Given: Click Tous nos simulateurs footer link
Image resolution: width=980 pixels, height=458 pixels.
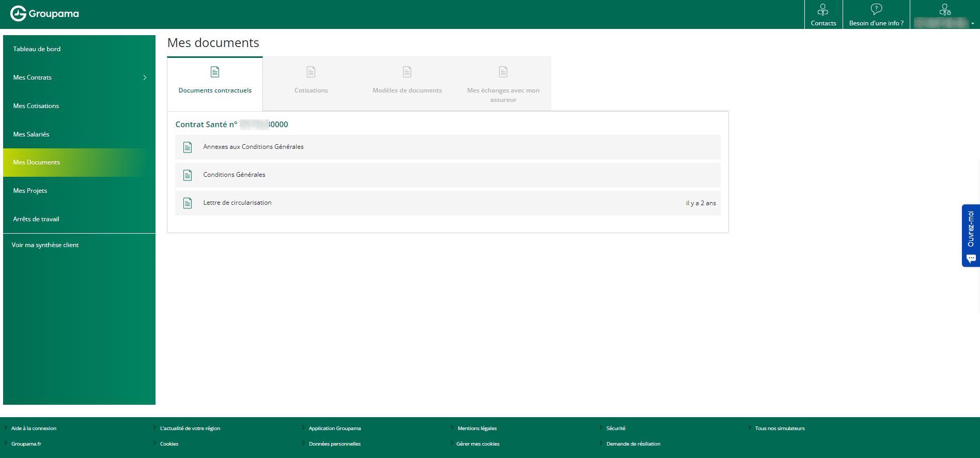Looking at the screenshot, I should [780, 429].
